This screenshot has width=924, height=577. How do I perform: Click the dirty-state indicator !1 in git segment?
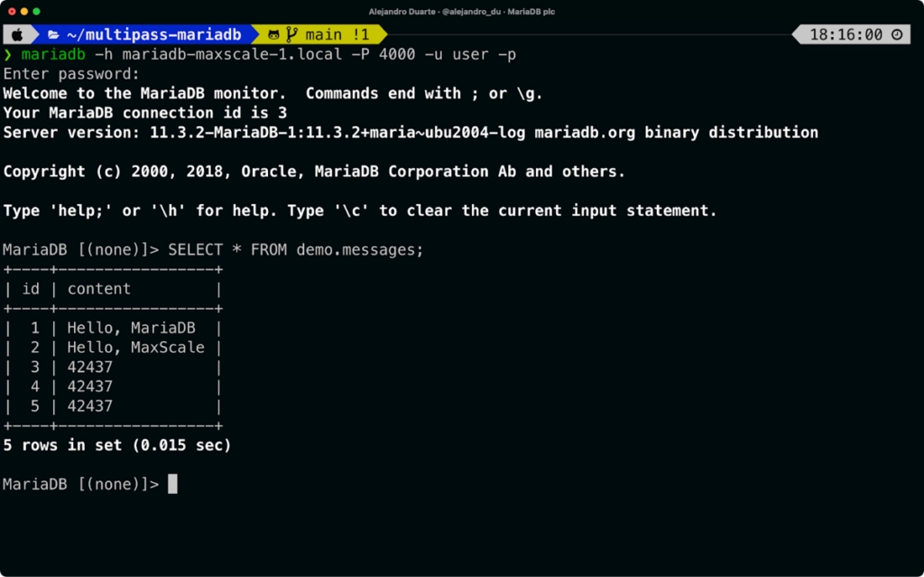[363, 33]
